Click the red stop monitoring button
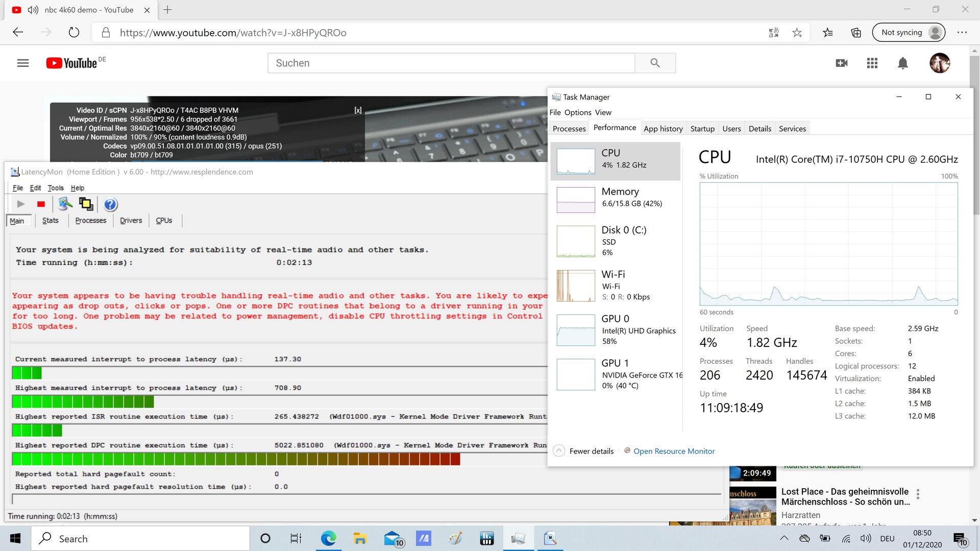The width and height of the screenshot is (980, 551). point(41,204)
